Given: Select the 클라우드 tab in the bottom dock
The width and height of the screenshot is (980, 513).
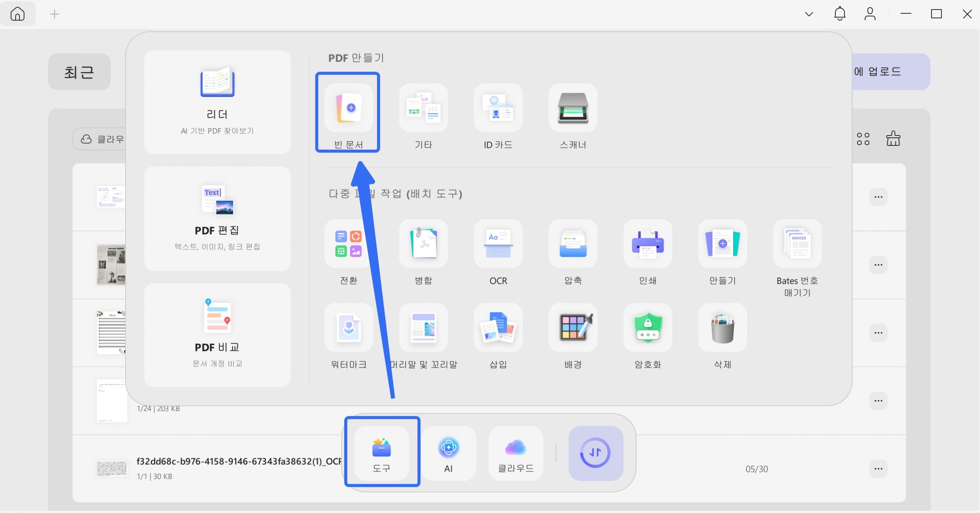Looking at the screenshot, I should pyautogui.click(x=516, y=453).
